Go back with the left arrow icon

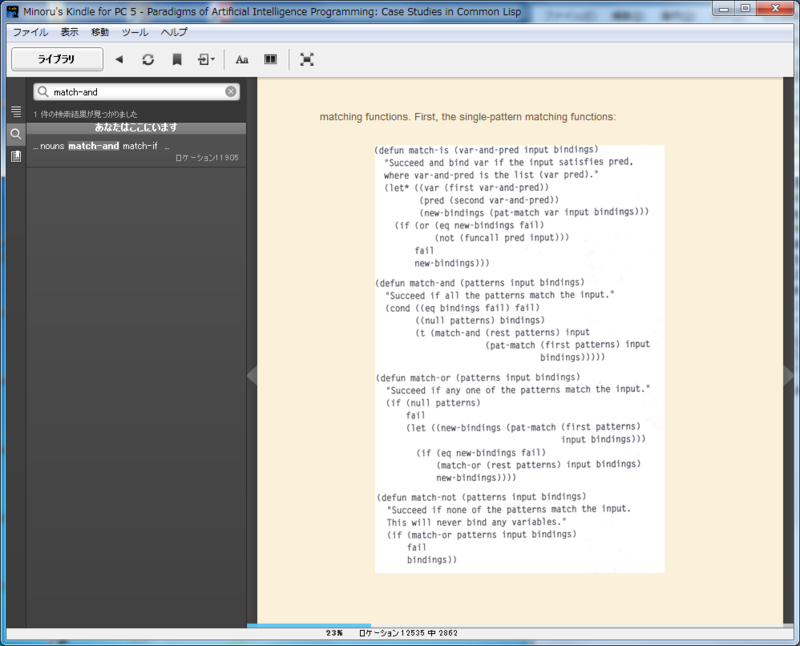click(119, 59)
